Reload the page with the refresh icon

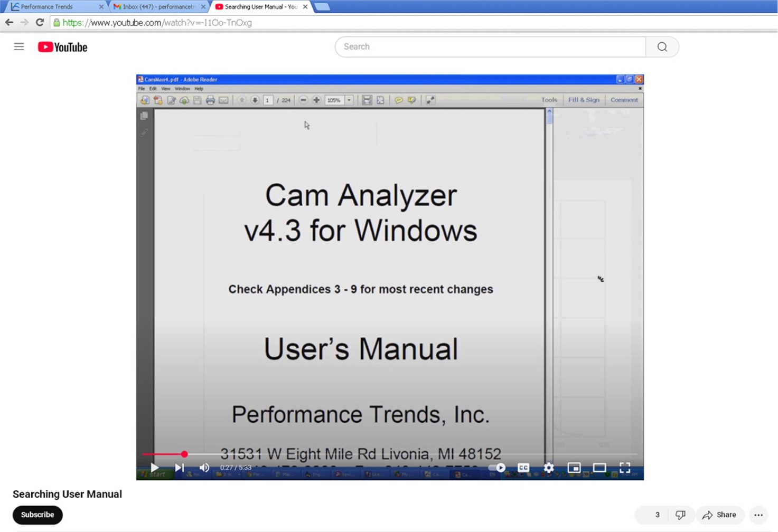40,22
